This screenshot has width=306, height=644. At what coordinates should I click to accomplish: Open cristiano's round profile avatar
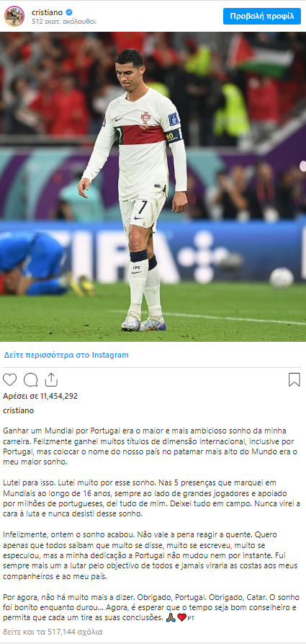14,17
